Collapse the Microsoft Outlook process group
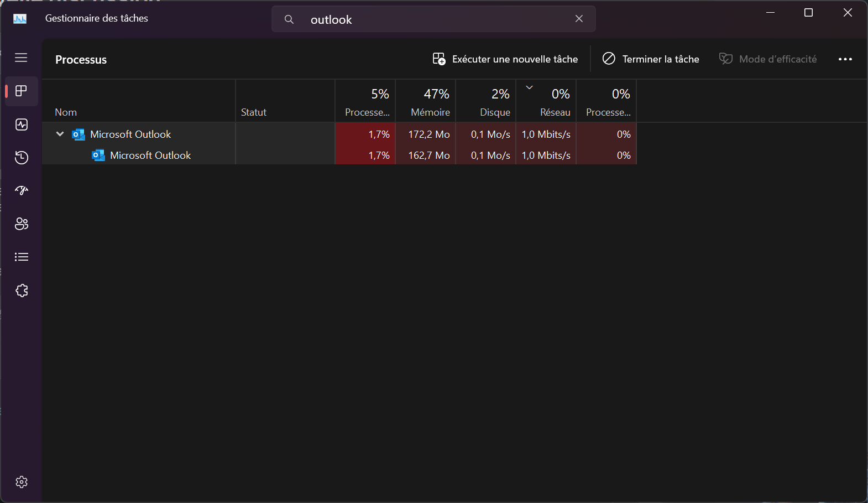 tap(60, 134)
